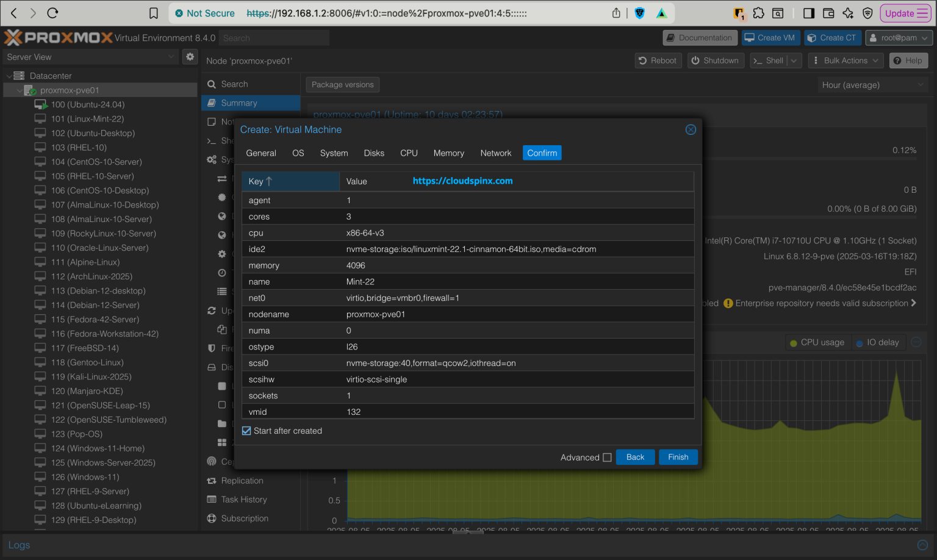Open the Replication panel
The width and height of the screenshot is (937, 560).
242,480
